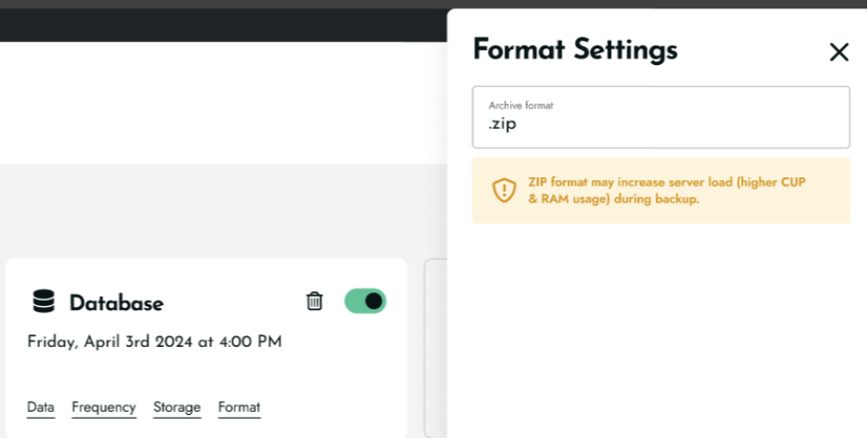Open the Format settings link
This screenshot has width=868, height=438.
click(x=239, y=408)
